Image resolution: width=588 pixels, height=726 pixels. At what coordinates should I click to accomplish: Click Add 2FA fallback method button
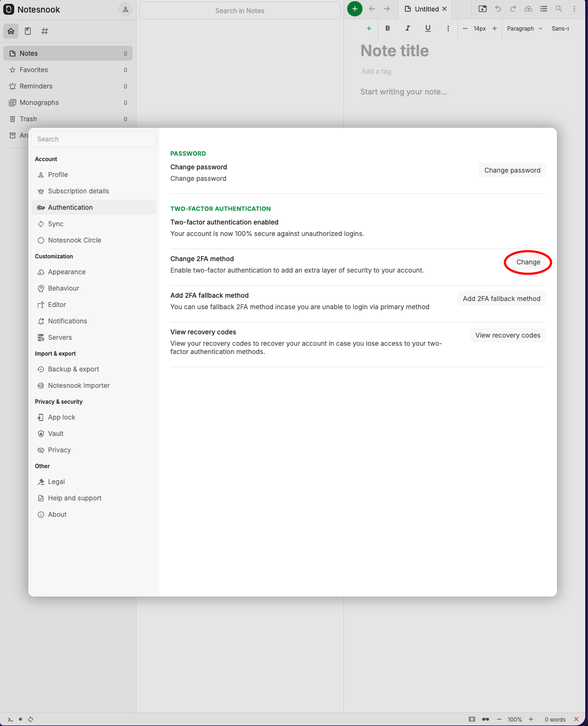pyautogui.click(x=501, y=299)
